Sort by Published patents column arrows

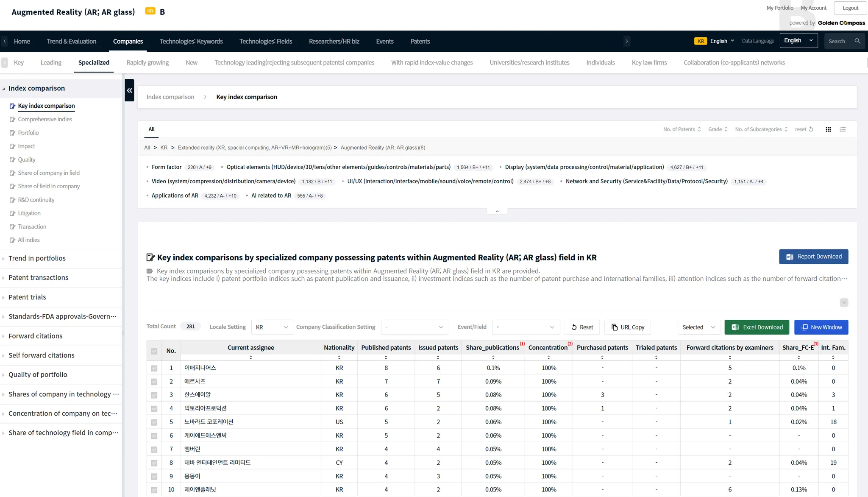click(386, 357)
